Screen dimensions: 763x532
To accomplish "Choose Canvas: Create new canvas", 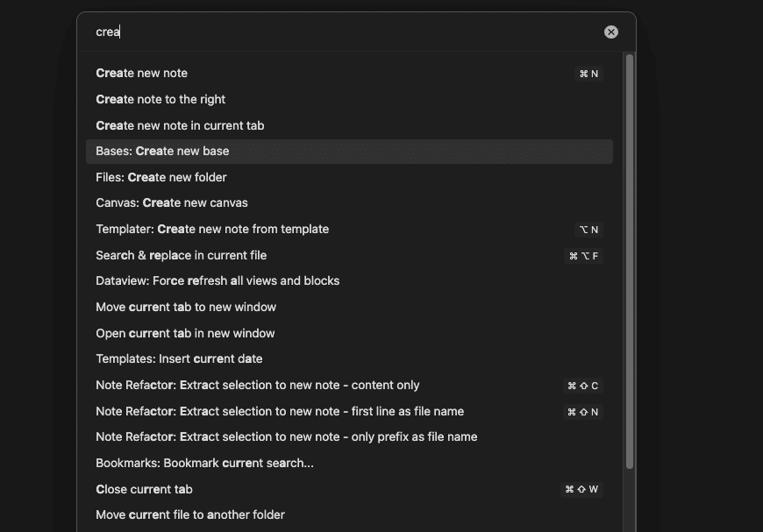I will [x=172, y=203].
